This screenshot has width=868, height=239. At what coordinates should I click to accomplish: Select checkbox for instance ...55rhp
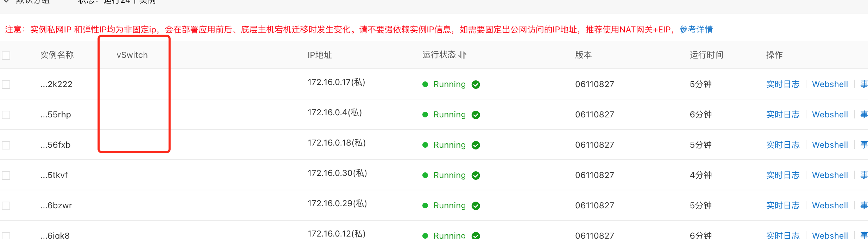(x=6, y=115)
